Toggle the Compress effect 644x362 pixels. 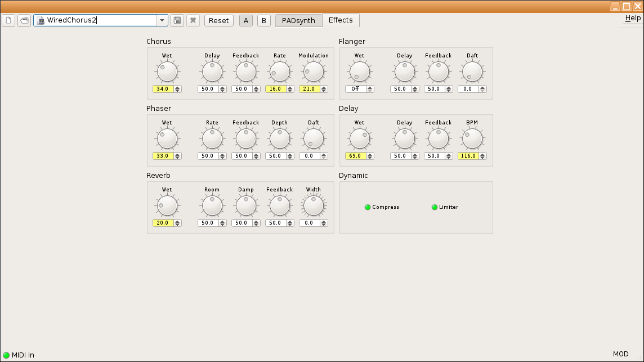pyautogui.click(x=382, y=207)
